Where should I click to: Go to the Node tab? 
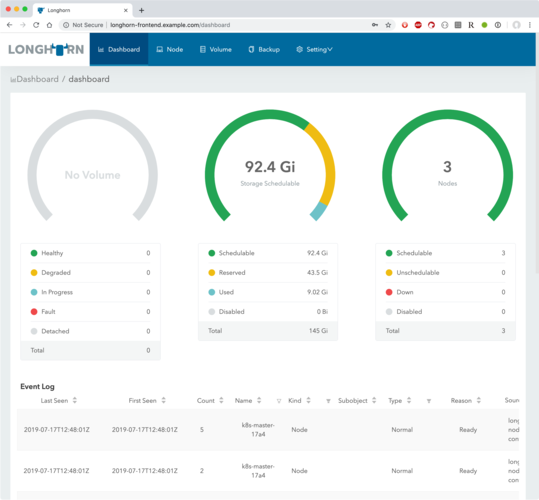(169, 49)
